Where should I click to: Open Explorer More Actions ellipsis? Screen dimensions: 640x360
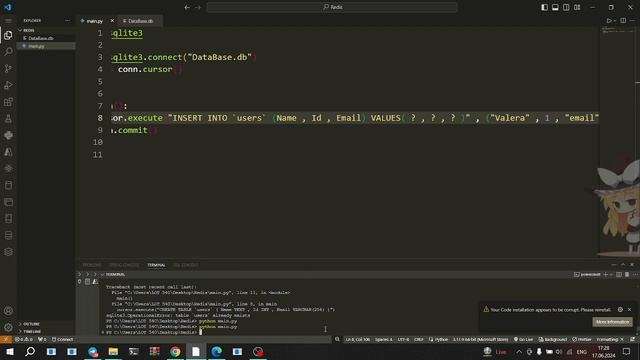tap(67, 20)
